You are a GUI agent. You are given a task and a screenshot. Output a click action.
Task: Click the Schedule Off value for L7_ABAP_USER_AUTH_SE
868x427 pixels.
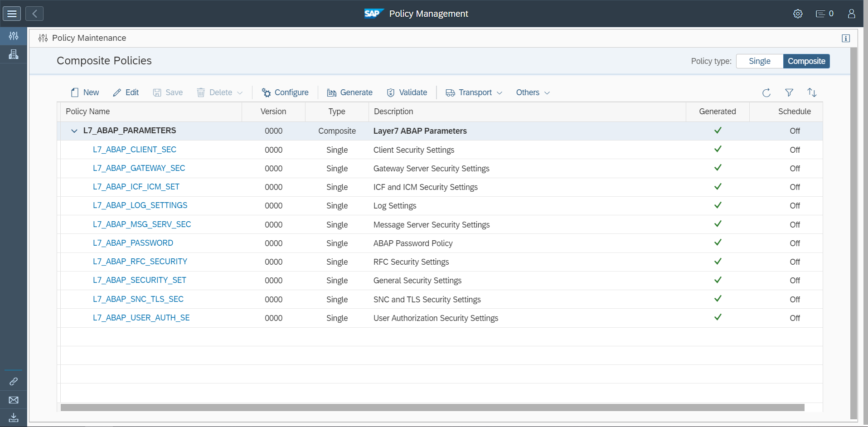(795, 318)
